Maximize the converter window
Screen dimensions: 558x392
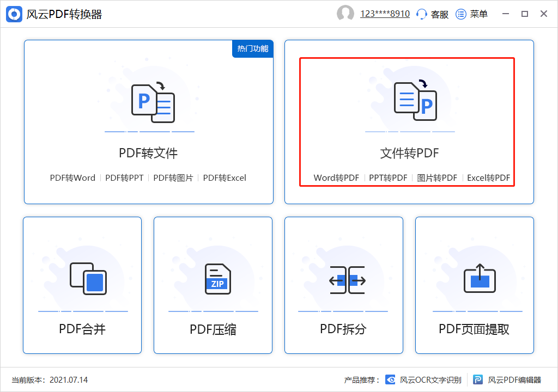pos(525,14)
